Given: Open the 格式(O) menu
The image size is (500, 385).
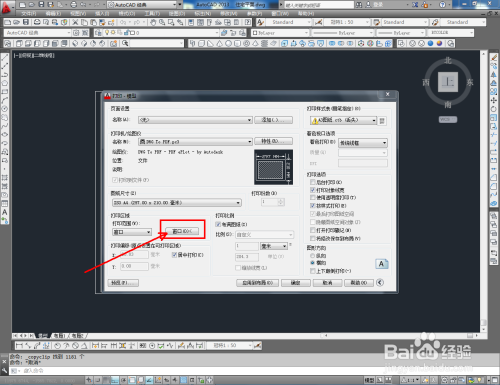Looking at the screenshot, I should pos(127,14).
